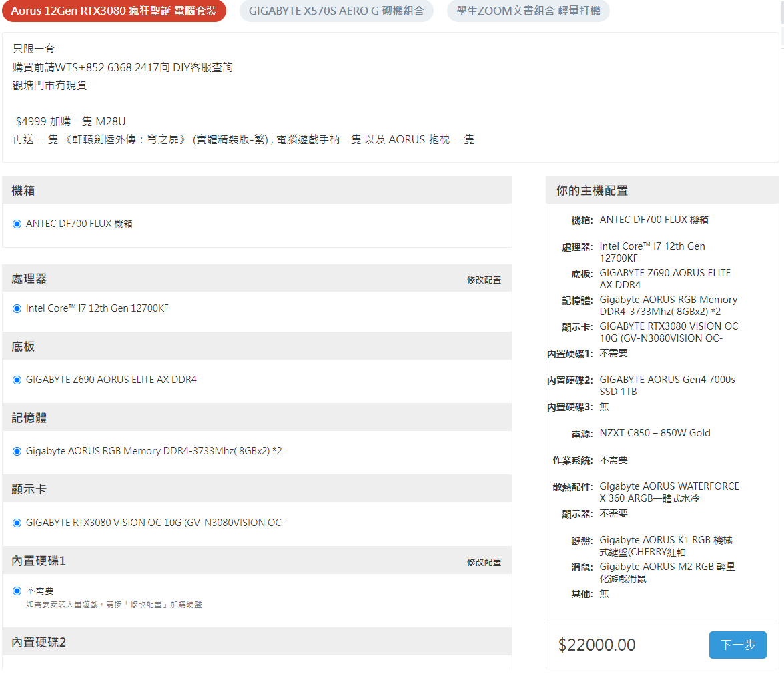Image resolution: width=784 pixels, height=674 pixels.
Task: Choose GIGABYTE Z690 AORUS ELITE AX motherboard
Action: coord(17,380)
